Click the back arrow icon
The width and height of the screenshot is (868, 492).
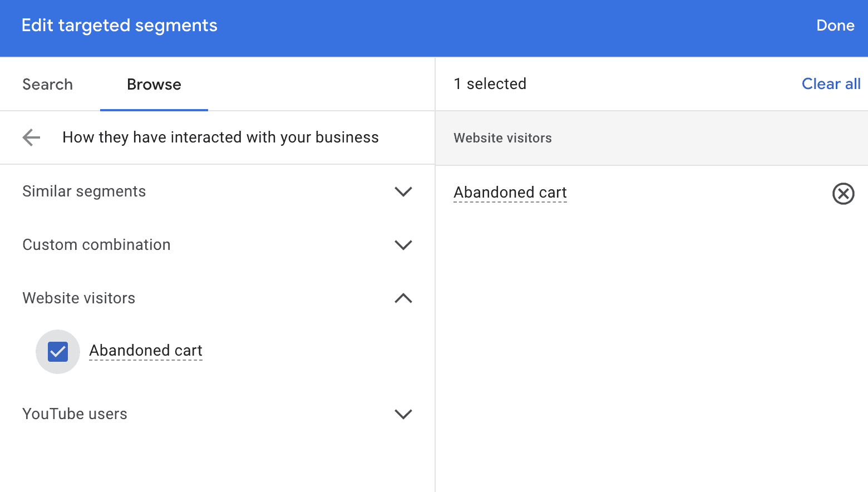coord(31,137)
